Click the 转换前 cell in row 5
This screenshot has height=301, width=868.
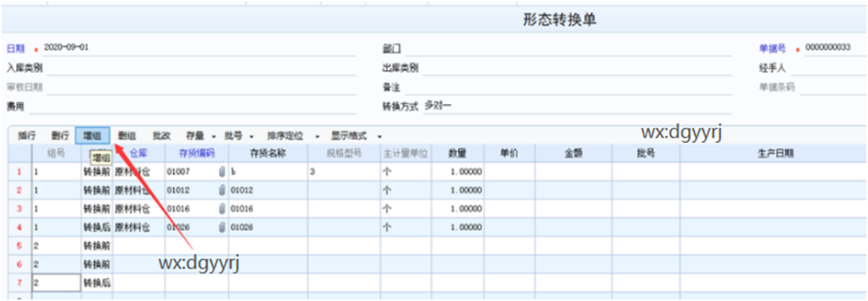pos(97,245)
